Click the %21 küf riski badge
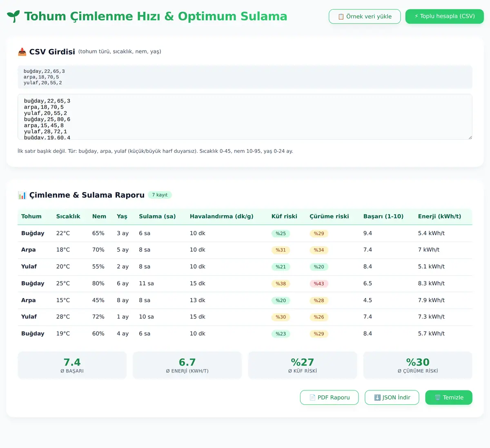 [281, 267]
